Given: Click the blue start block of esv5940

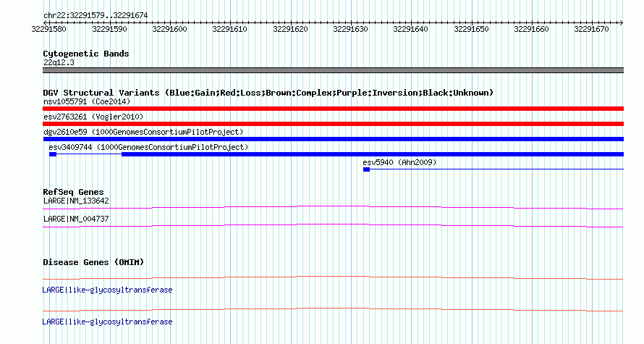Looking at the screenshot, I should tap(366, 169).
